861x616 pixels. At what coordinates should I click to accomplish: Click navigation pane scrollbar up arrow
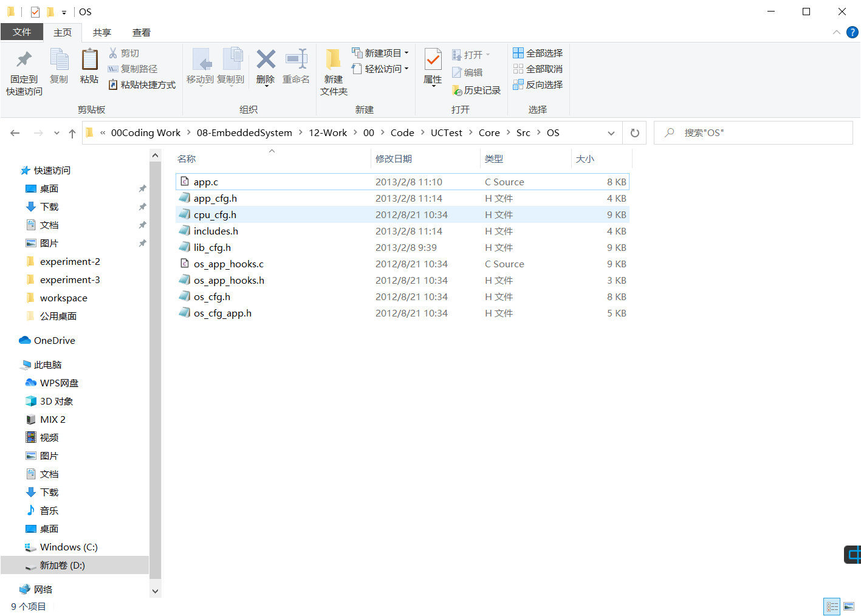[155, 156]
